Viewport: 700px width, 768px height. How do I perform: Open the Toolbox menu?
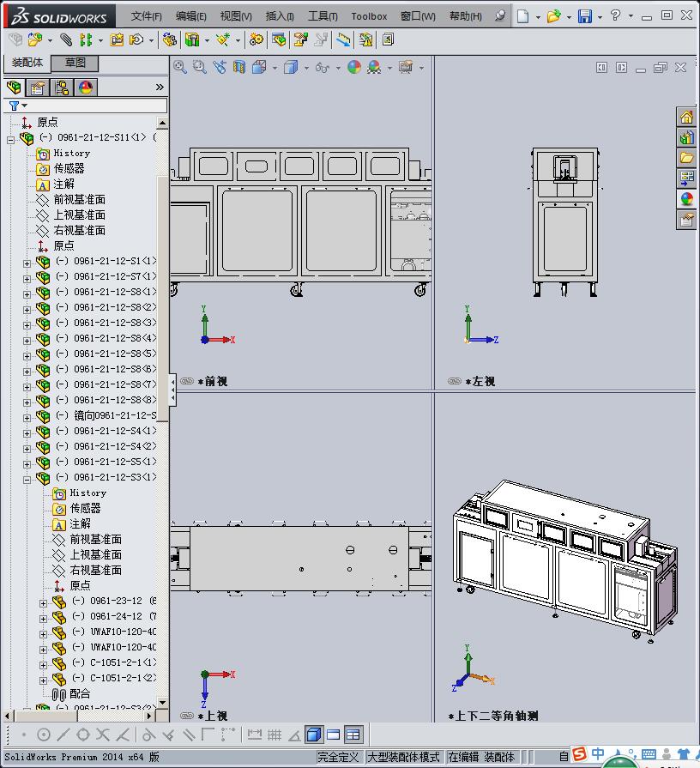[x=369, y=16]
